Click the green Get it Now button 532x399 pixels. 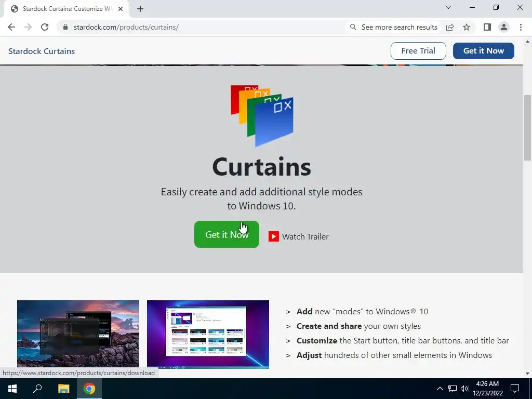point(227,234)
